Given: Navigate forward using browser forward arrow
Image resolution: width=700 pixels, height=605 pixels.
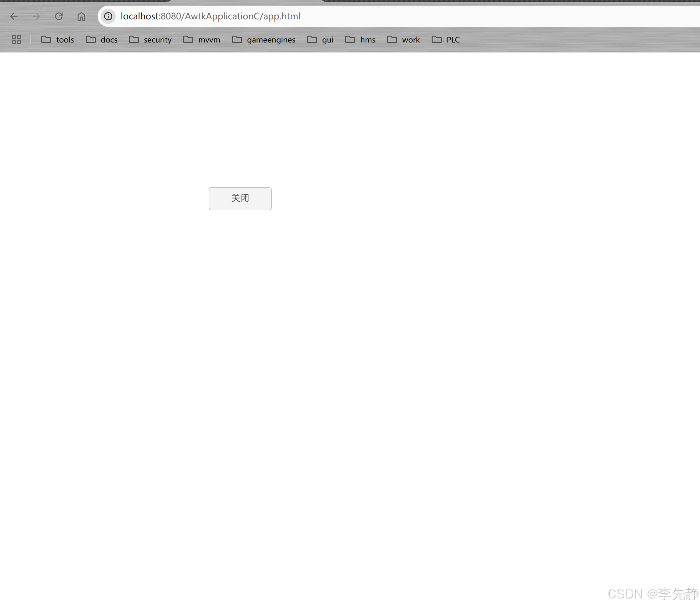Looking at the screenshot, I should [x=36, y=16].
